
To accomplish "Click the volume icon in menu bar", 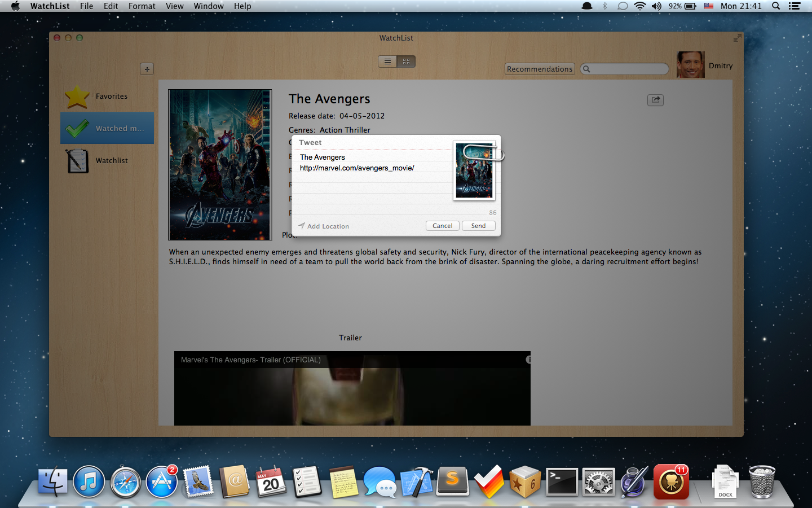I will (x=656, y=6).
